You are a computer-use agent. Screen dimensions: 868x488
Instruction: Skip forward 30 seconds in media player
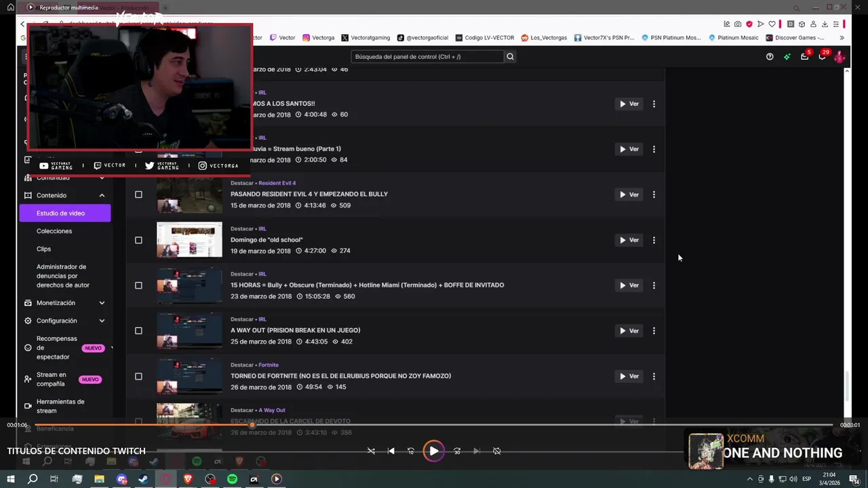[456, 451]
